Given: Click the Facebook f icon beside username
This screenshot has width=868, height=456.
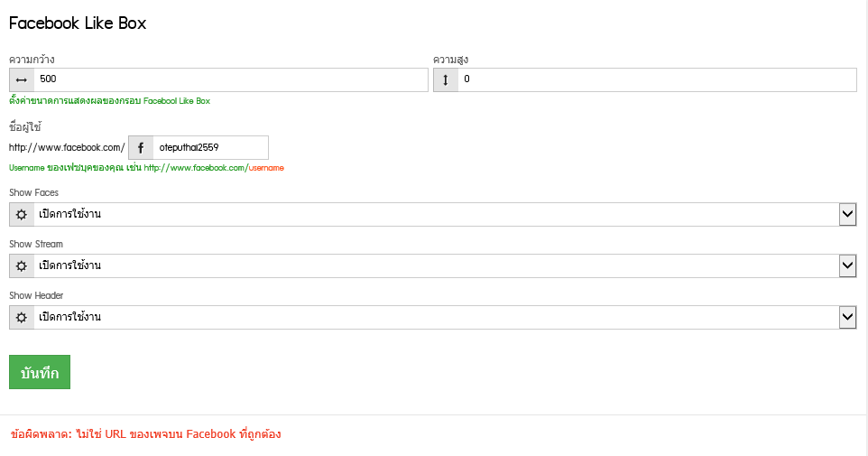Looking at the screenshot, I should (x=141, y=147).
